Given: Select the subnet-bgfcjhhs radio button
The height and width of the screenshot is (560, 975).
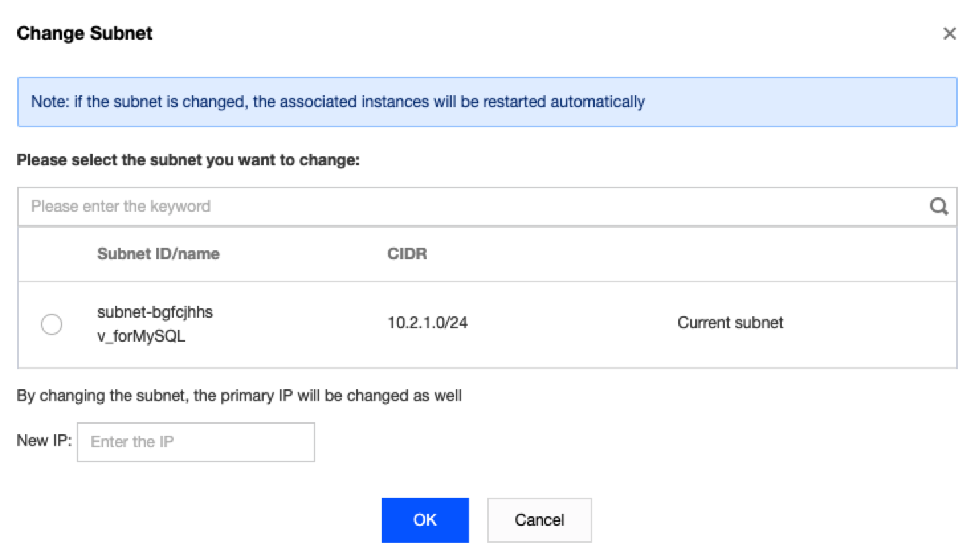Looking at the screenshot, I should click(x=52, y=324).
